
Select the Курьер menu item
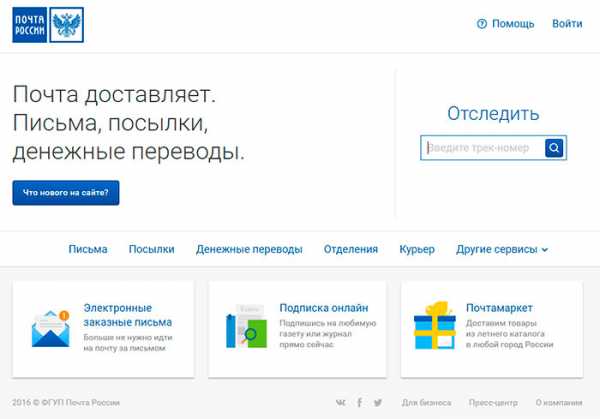pos(417,249)
